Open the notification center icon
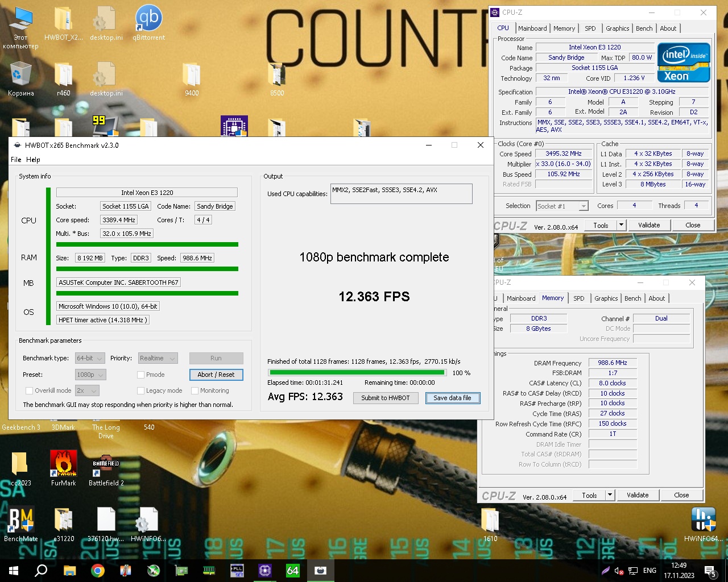 coord(710,571)
